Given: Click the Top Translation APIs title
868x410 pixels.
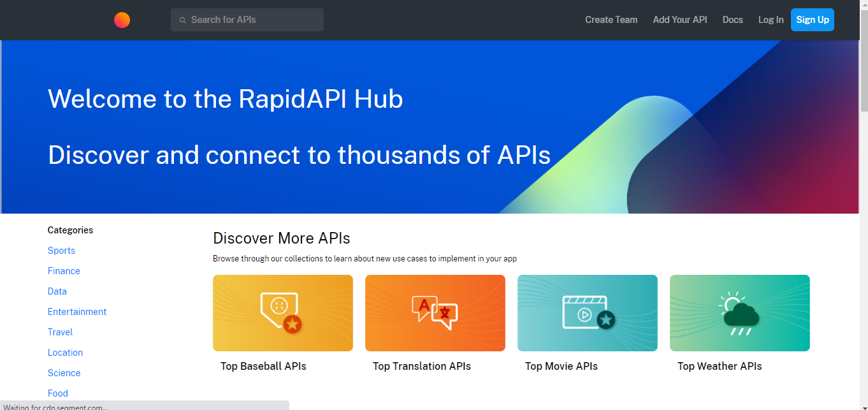Looking at the screenshot, I should pos(422,366).
